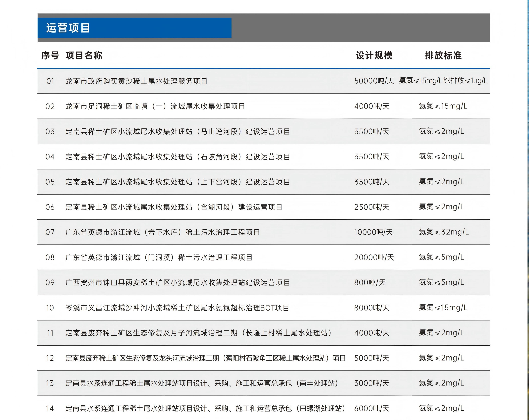Click 氨氮≤2mg/L in row 06
This screenshot has width=529, height=420.
pos(441,207)
